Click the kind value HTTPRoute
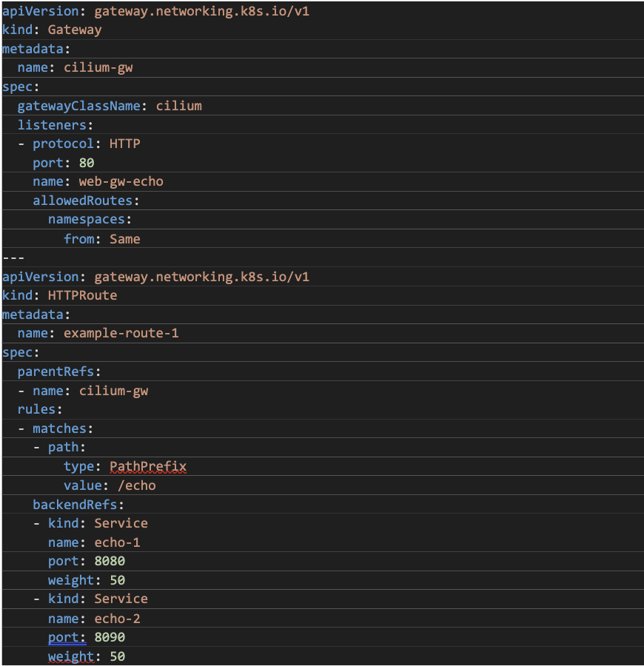The height and width of the screenshot is (666, 644). point(82,295)
